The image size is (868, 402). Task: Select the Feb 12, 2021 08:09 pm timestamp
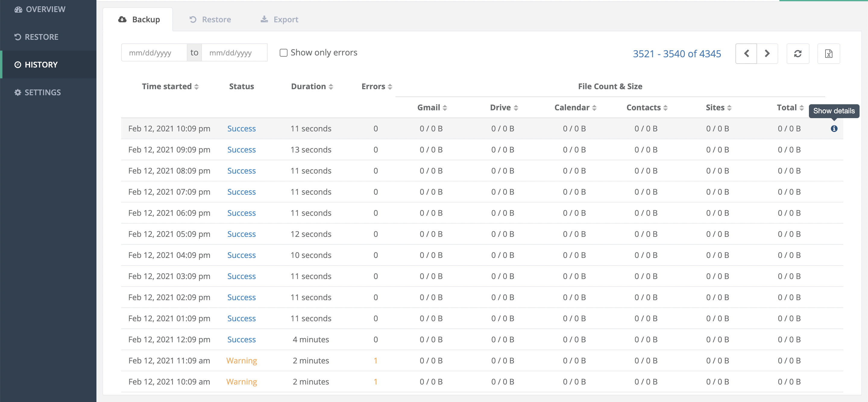click(x=169, y=171)
